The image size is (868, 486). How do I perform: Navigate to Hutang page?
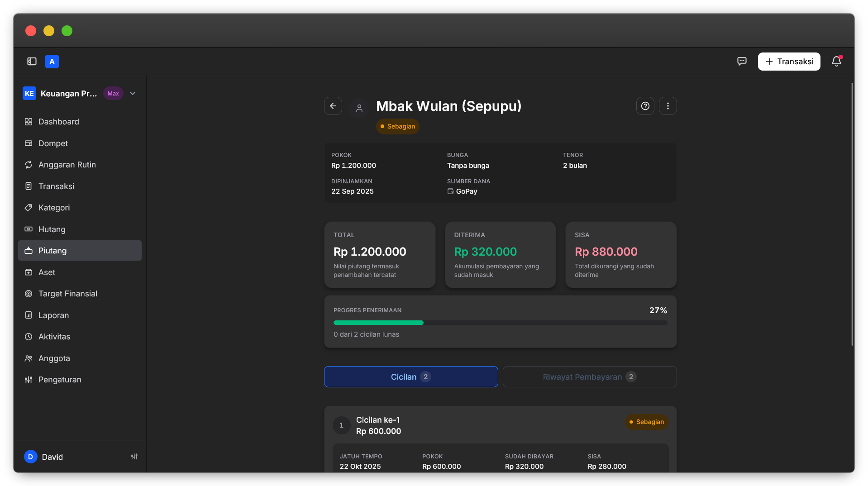click(x=80, y=229)
